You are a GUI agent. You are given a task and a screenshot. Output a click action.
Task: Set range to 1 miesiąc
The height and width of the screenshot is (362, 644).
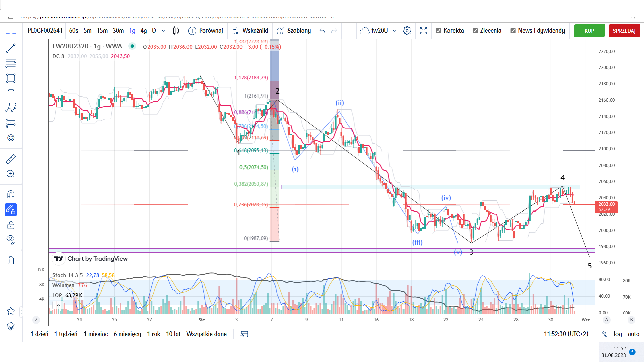coord(96,334)
